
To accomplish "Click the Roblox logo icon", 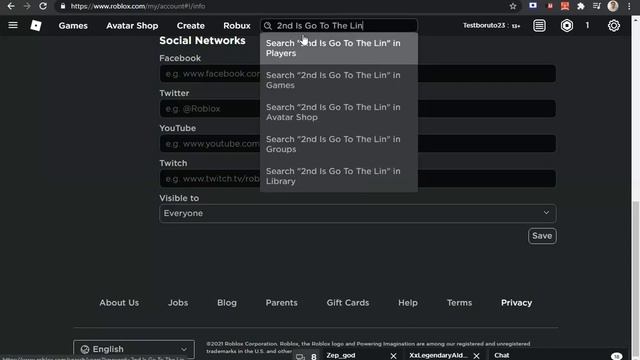I will [36, 25].
